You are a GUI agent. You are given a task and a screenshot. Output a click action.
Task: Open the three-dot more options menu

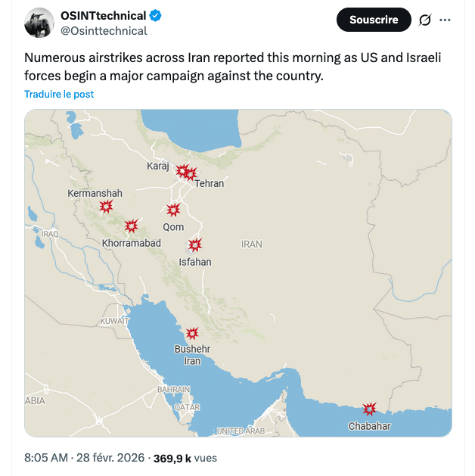tap(446, 20)
